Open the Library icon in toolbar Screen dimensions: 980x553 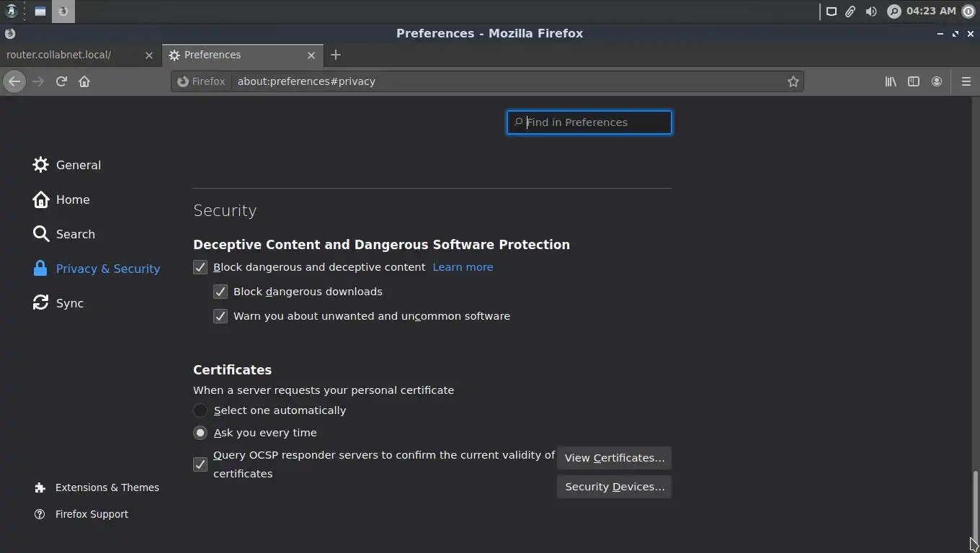891,81
